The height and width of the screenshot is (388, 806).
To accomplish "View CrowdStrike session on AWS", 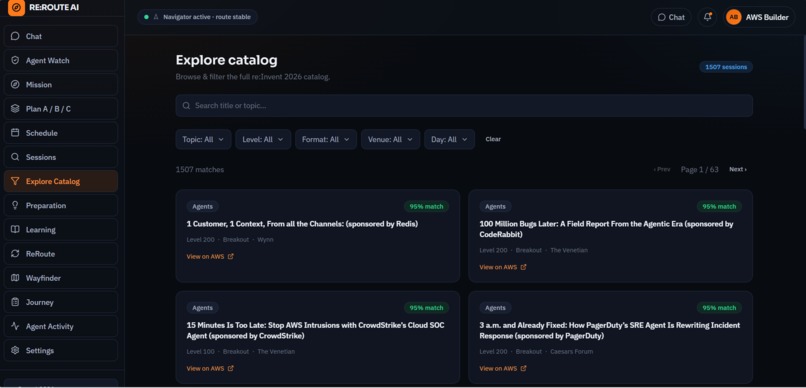I will pos(210,368).
